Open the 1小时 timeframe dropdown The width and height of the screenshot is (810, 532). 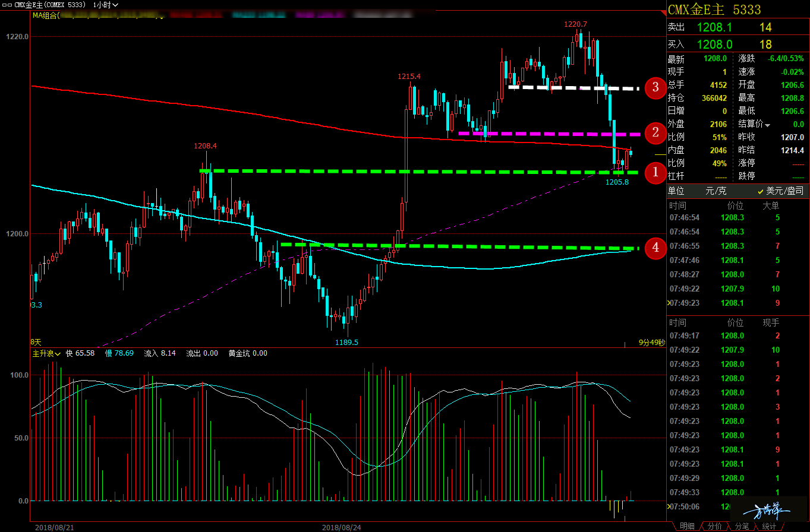[106, 5]
